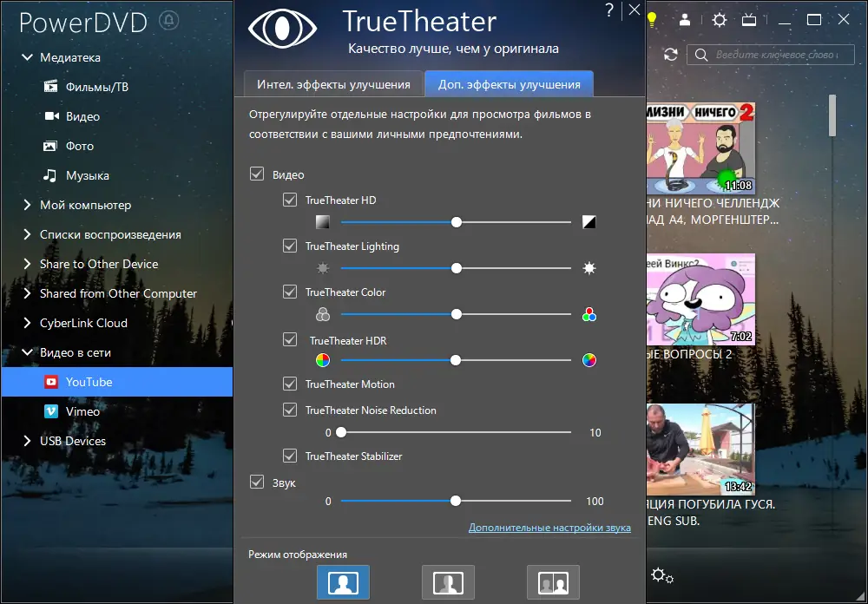Open Movies/TV via the Фильмы/ТВ icon
The width and height of the screenshot is (868, 604).
click(50, 87)
